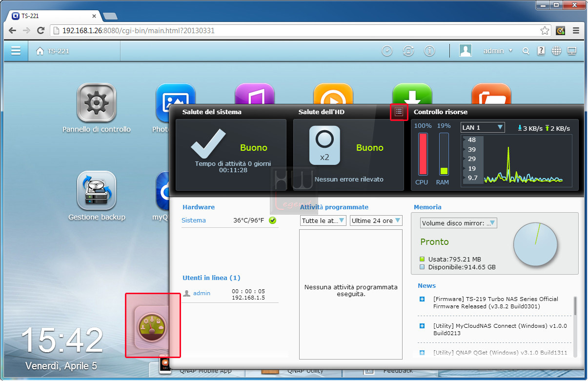Open the QTS main menu hamburger icon
588x381 pixels.
(x=16, y=51)
